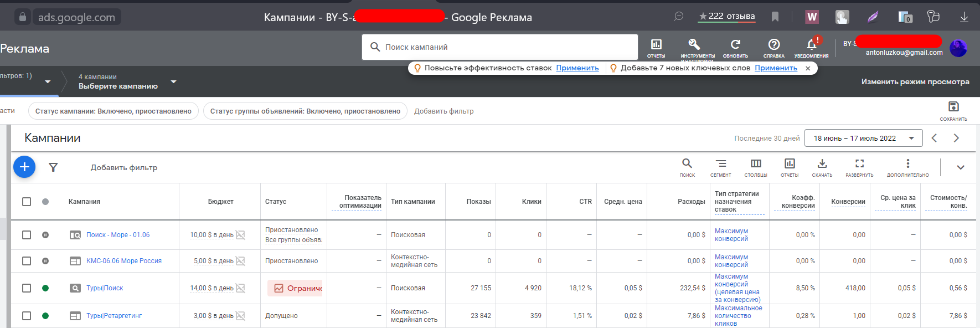Check the Туры|Ретаргетинг row checkbox
980x328 pixels.
point(27,316)
